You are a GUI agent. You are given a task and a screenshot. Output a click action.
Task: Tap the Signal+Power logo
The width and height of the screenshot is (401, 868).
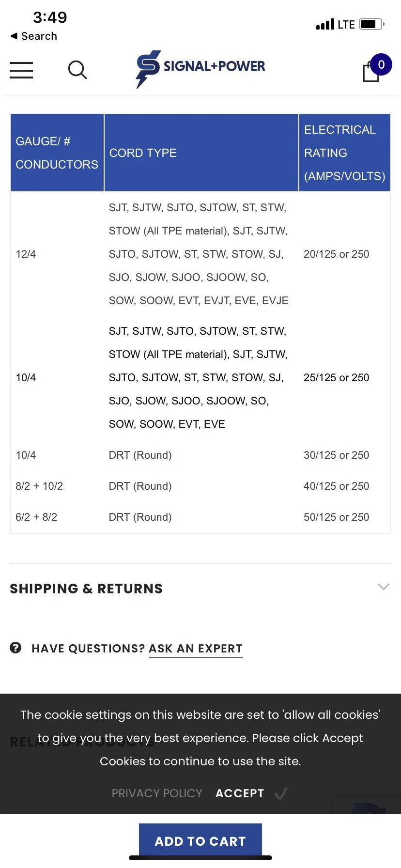click(200, 69)
